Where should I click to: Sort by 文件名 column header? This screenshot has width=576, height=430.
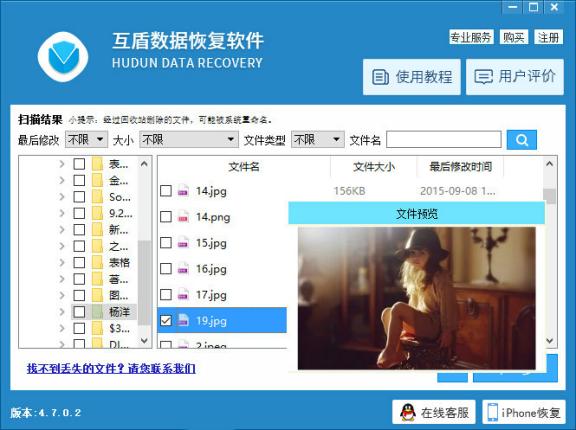point(244,167)
